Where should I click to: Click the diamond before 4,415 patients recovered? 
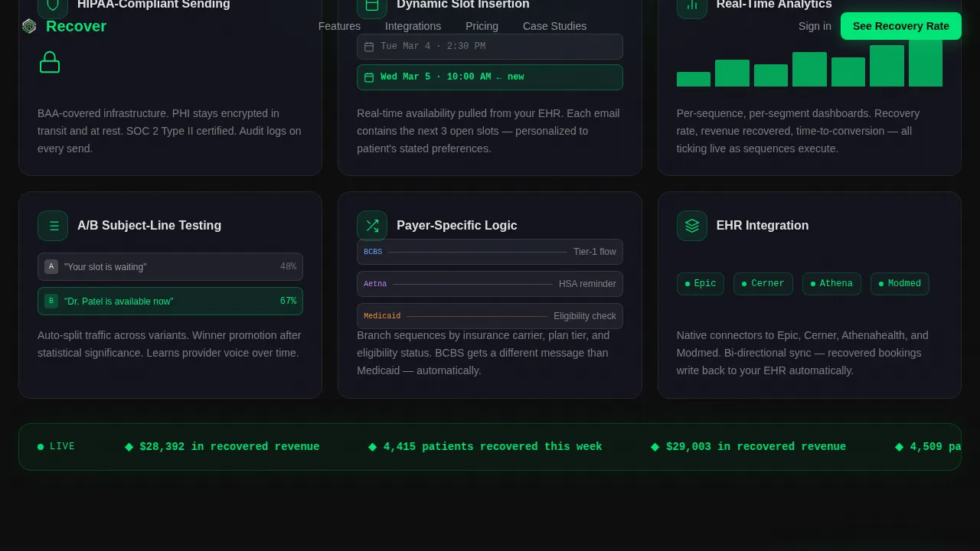click(x=373, y=447)
